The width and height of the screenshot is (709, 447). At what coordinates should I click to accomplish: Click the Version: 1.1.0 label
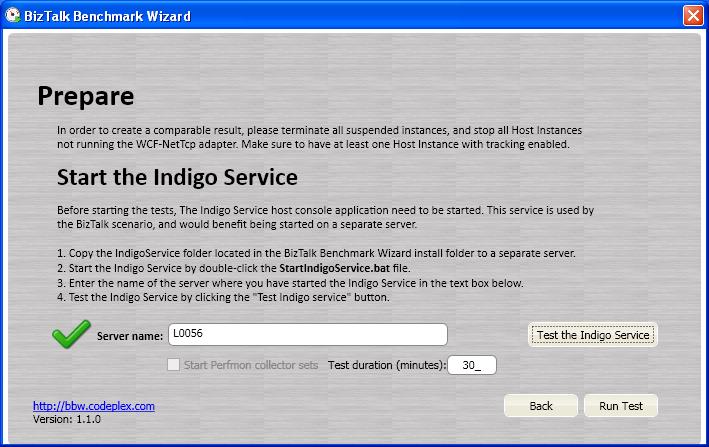(x=67, y=419)
